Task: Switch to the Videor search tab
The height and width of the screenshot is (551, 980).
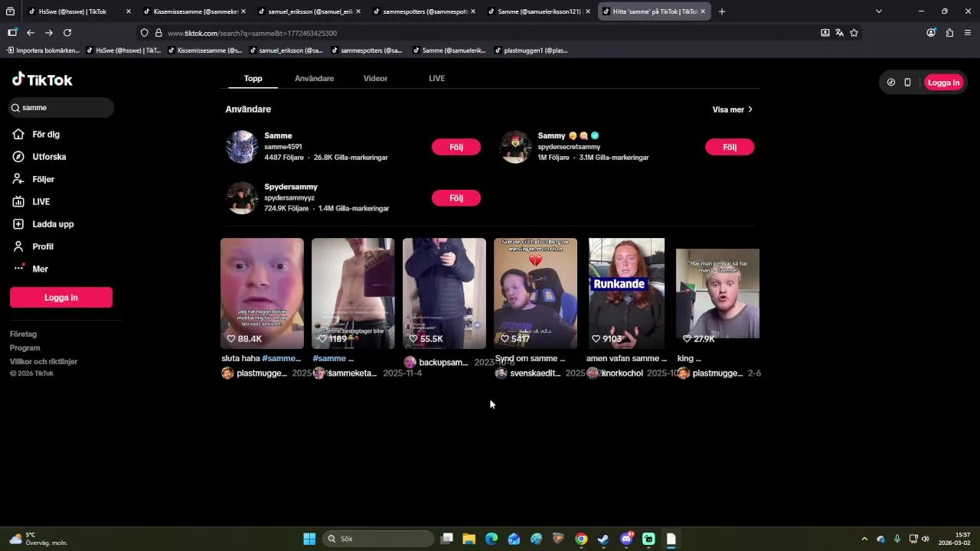Action: tap(375, 78)
